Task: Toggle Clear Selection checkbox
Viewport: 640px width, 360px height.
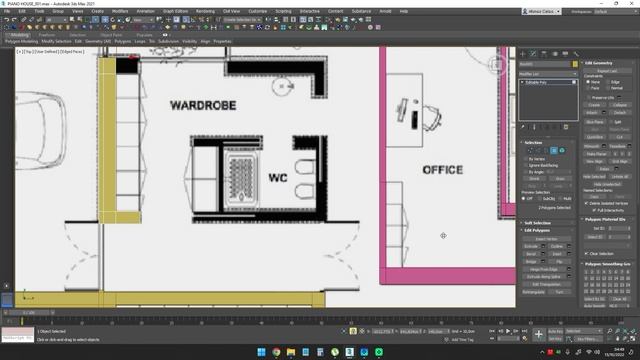Action: pyautogui.click(x=587, y=253)
